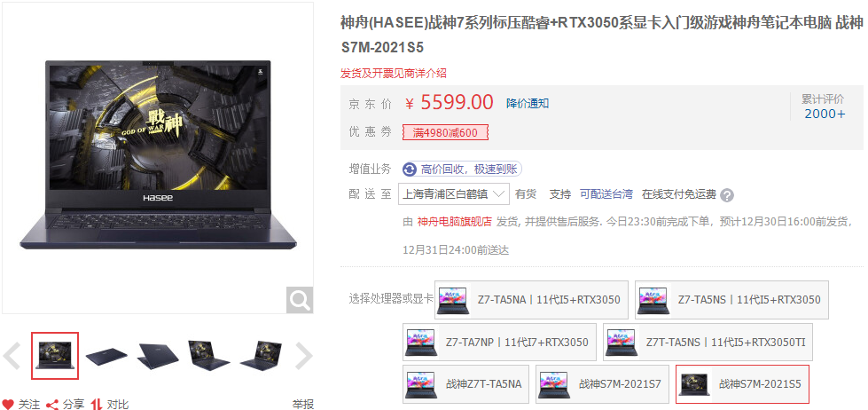
Task: Select the Z7-TA5NA 11代I5+RTX3050 option
Action: tap(531, 300)
